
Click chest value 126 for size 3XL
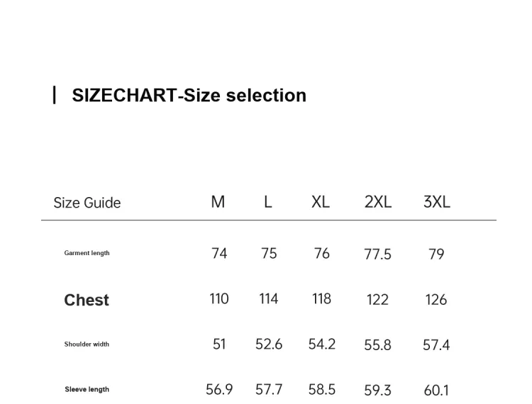coord(436,300)
